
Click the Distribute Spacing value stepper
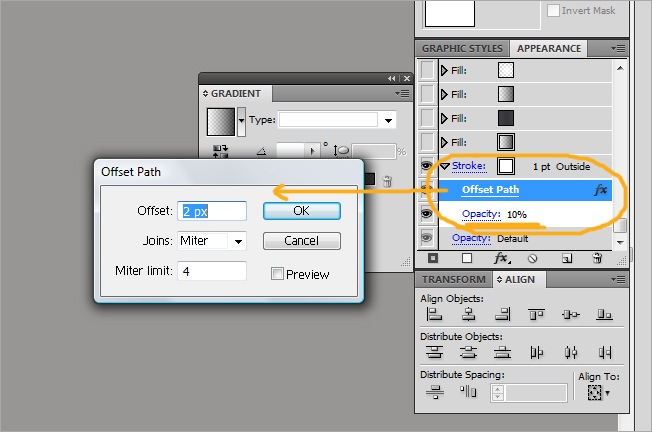click(497, 393)
